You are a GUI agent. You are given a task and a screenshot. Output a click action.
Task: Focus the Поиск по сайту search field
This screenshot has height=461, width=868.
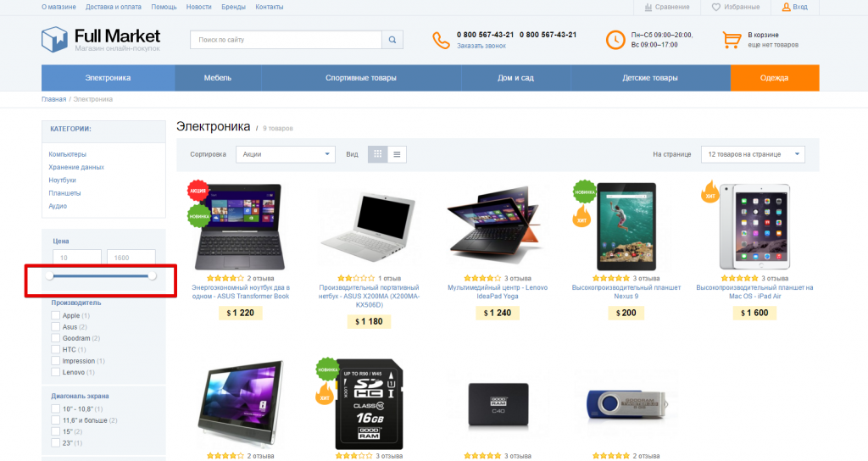[286, 40]
